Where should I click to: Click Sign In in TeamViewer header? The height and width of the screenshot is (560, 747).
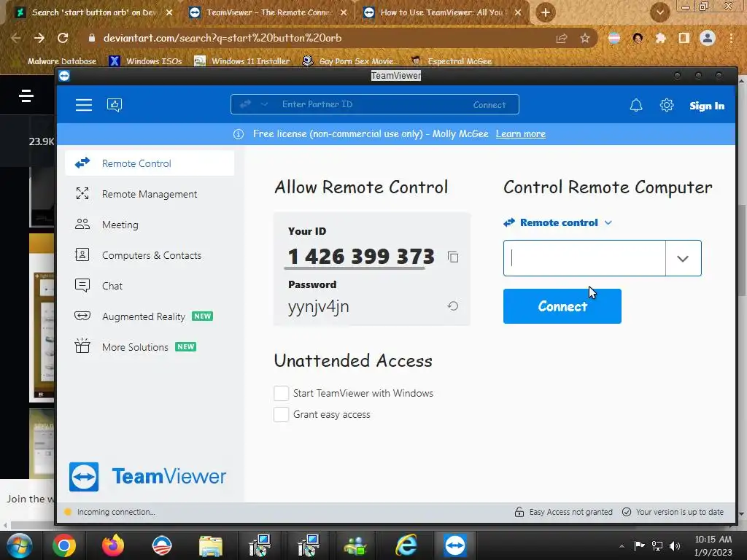707,106
